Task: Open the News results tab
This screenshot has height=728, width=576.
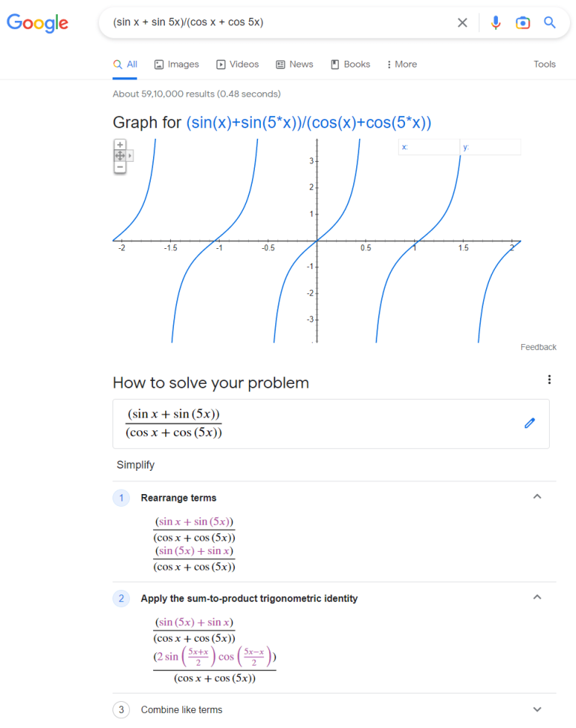Action: (294, 64)
